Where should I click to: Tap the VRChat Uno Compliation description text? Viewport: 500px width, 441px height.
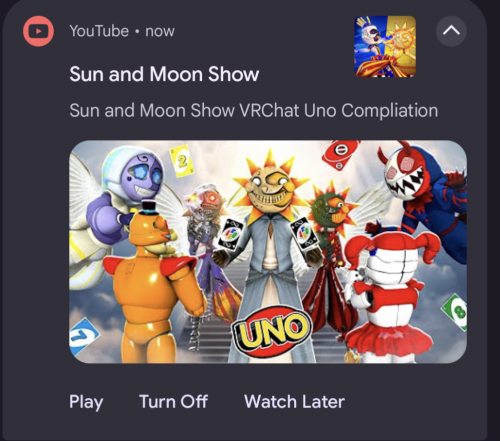coord(254,110)
